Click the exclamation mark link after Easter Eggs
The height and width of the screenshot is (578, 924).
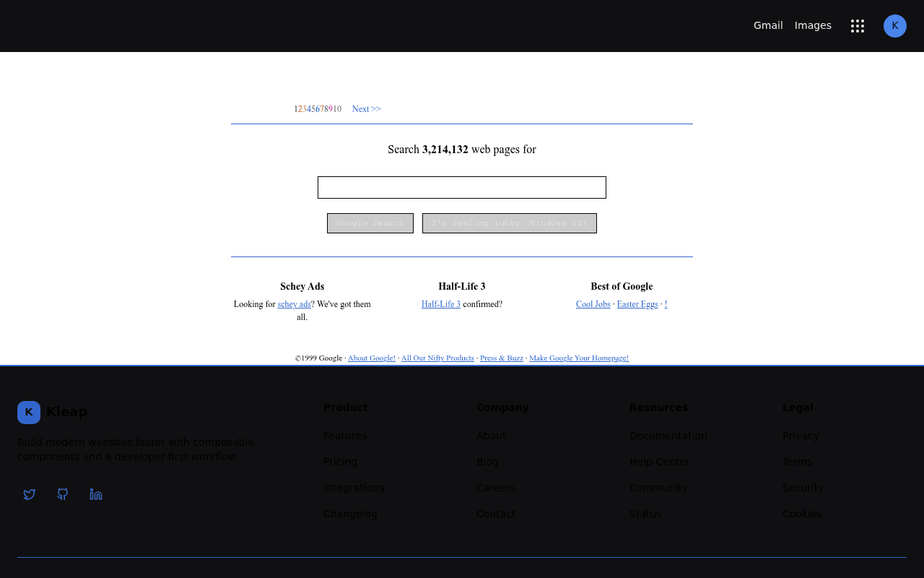666,304
